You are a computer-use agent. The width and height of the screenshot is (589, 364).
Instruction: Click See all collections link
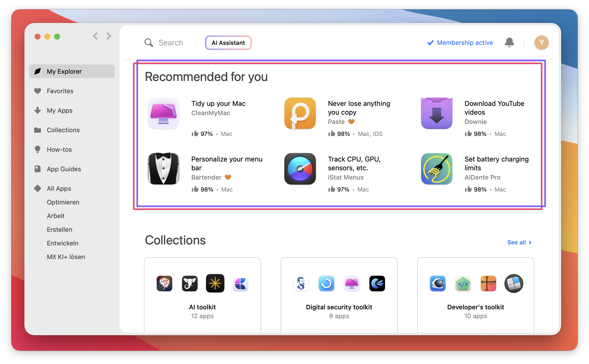(x=519, y=242)
